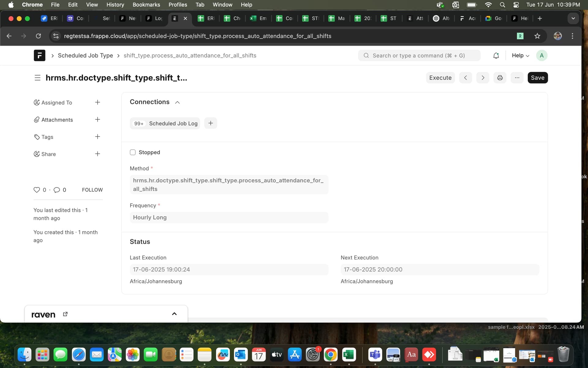Open 99+ Scheduled Job Log connection
The image size is (588, 368).
(x=165, y=123)
